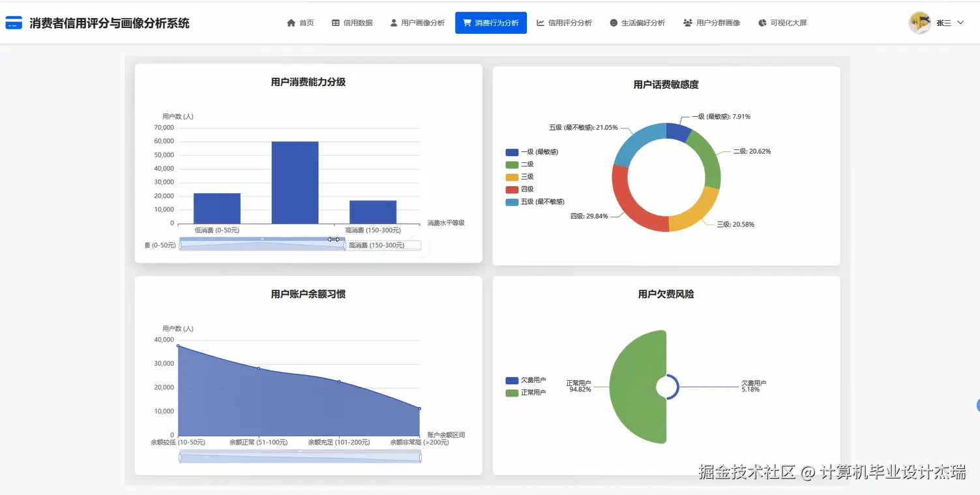Click the line chart icon beside 信用评分分析
The width and height of the screenshot is (980, 495).
(541, 23)
